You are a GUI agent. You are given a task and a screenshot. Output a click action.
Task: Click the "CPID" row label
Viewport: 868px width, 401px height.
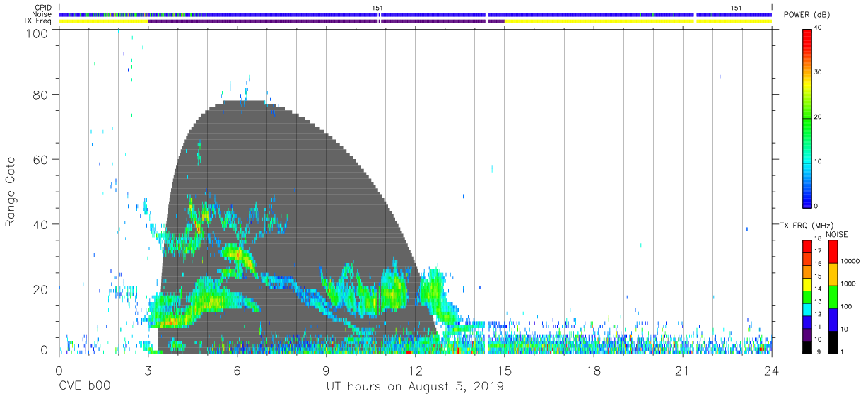[x=43, y=8]
